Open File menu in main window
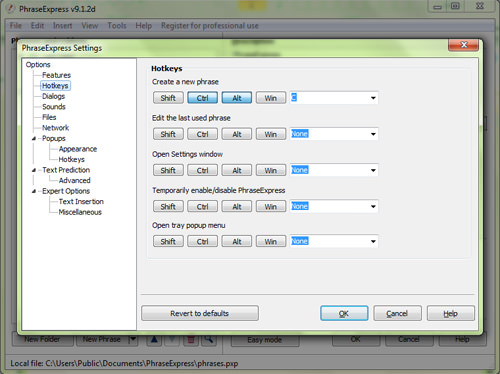Viewport: 500px width, 374px height. tap(16, 26)
